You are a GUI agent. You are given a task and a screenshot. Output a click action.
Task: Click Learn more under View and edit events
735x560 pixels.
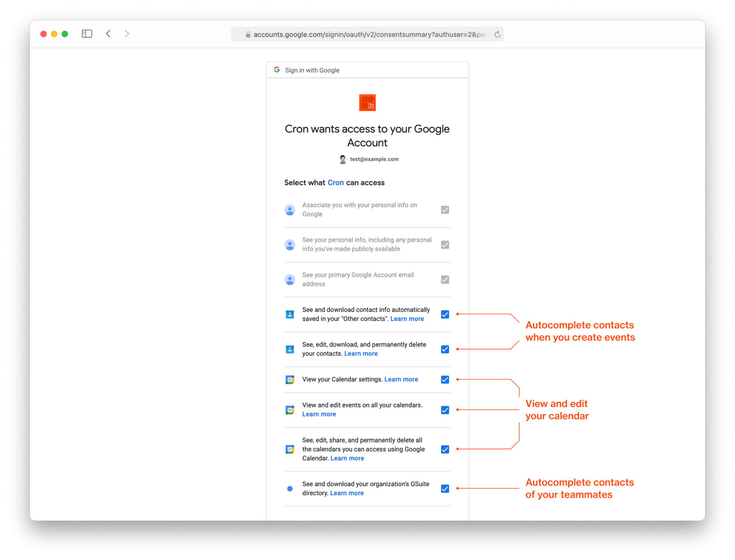pos(319,414)
